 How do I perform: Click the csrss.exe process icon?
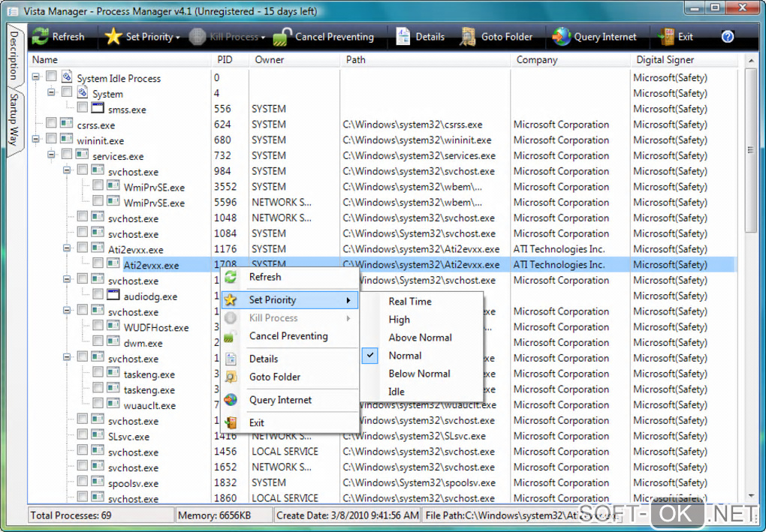(66, 124)
